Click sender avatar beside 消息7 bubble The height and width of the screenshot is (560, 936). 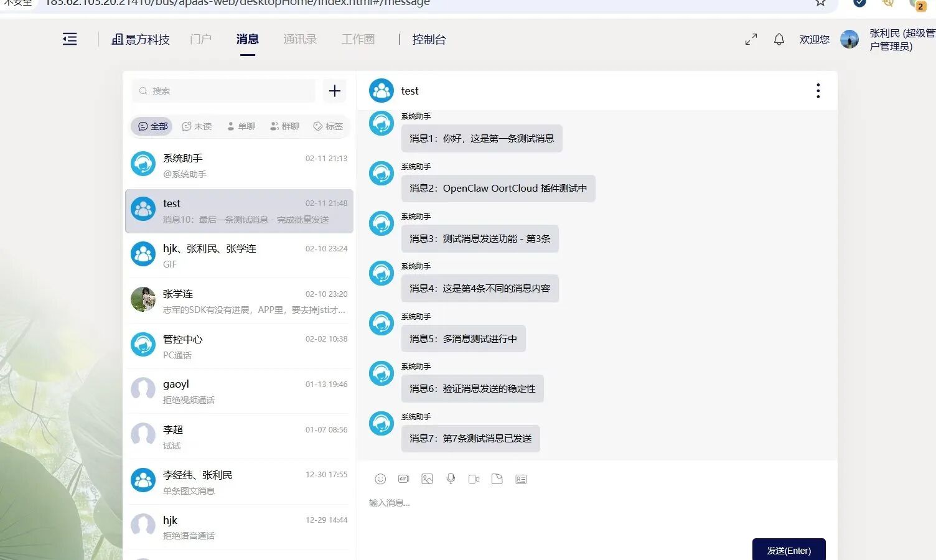[381, 424]
